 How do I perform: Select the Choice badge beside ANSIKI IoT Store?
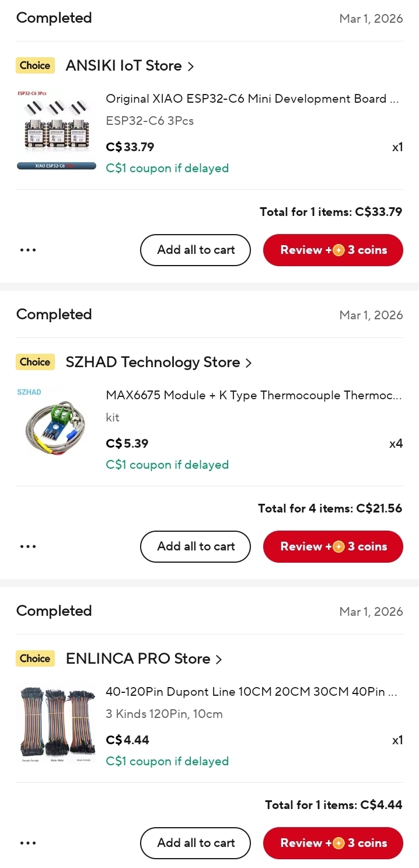pyautogui.click(x=34, y=65)
